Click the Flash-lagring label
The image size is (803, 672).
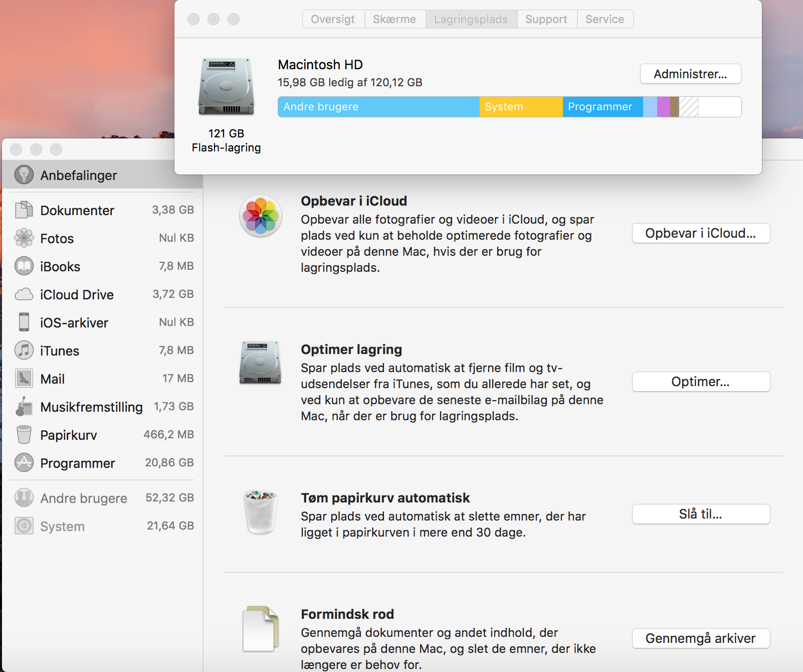(x=226, y=148)
